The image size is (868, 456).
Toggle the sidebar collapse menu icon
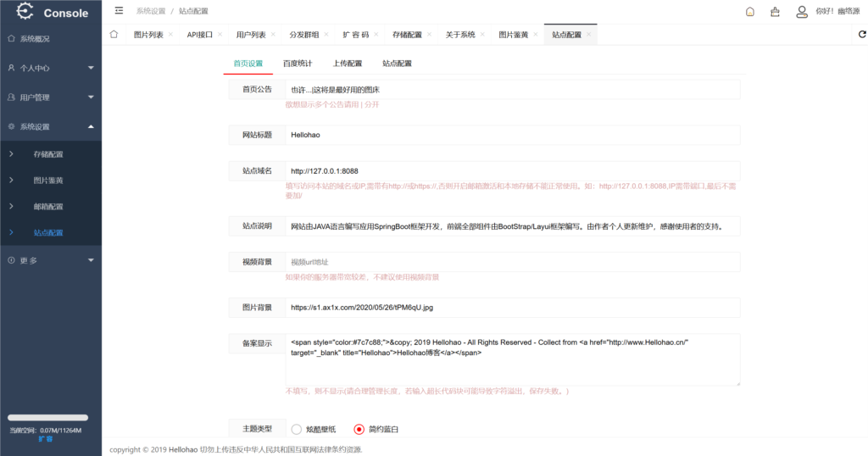click(119, 10)
